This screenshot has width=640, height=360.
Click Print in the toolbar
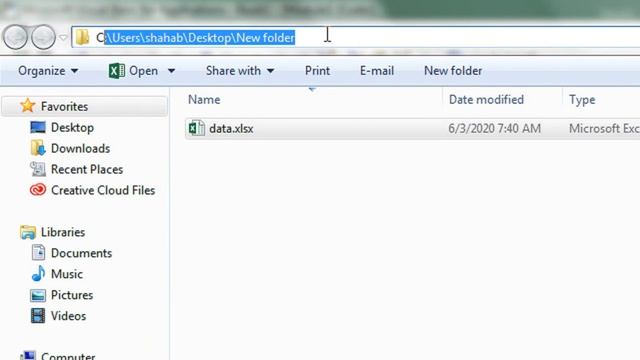(317, 71)
